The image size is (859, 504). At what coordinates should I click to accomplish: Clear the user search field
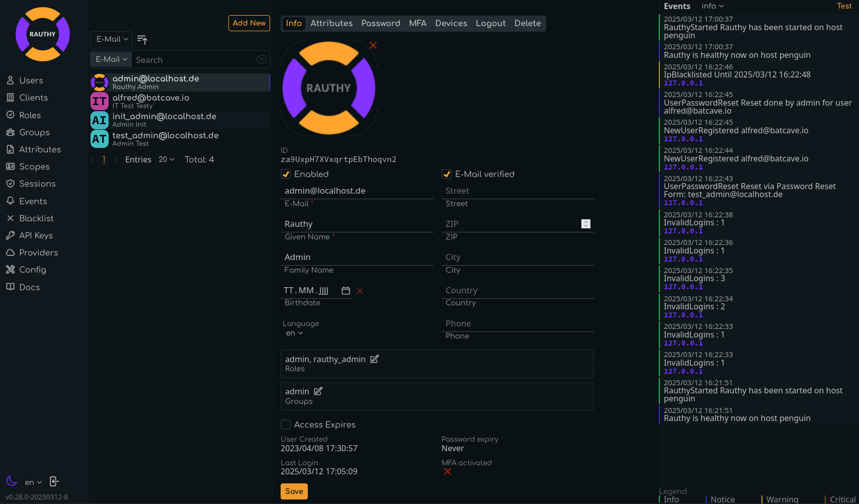(261, 59)
